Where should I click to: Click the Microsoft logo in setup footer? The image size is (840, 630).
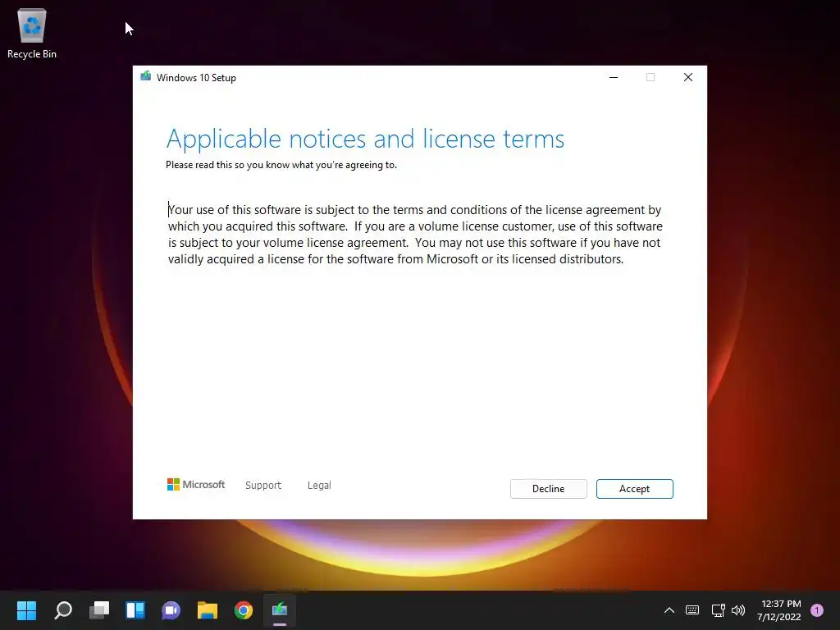tap(196, 484)
